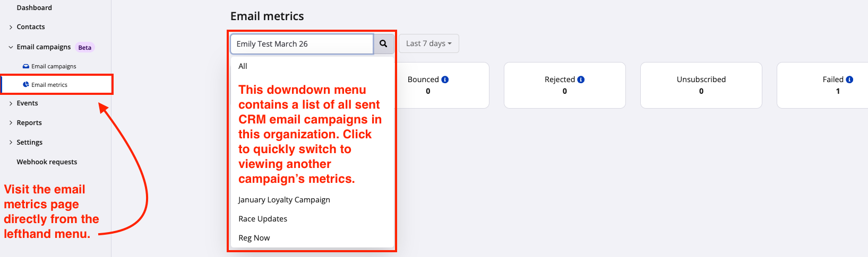868x257 pixels.
Task: Click the Email metrics pie chart icon
Action: point(26,85)
